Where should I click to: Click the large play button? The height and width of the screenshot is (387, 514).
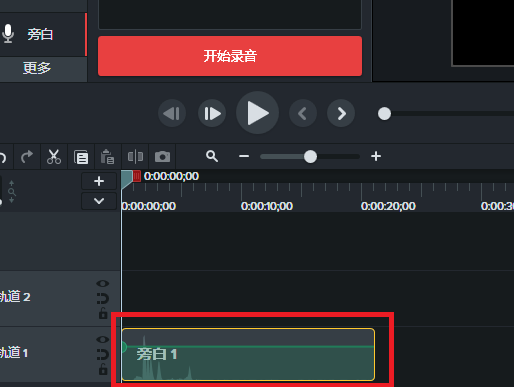tap(257, 113)
